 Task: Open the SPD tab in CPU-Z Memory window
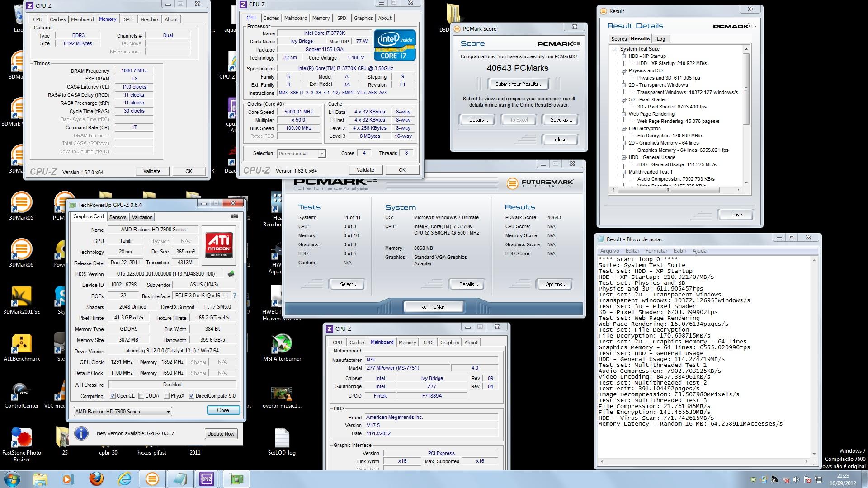click(x=128, y=19)
